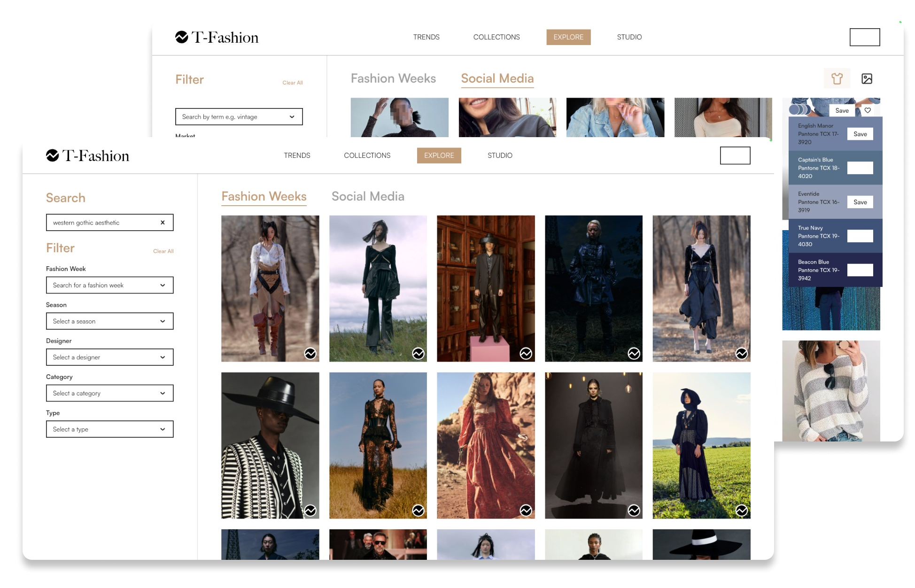Save the Eventide Pantone color
The height and width of the screenshot is (588, 915).
(860, 201)
